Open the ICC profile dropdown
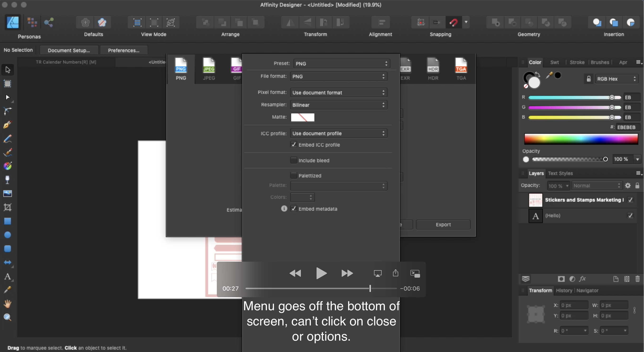The height and width of the screenshot is (352, 644). click(x=338, y=133)
